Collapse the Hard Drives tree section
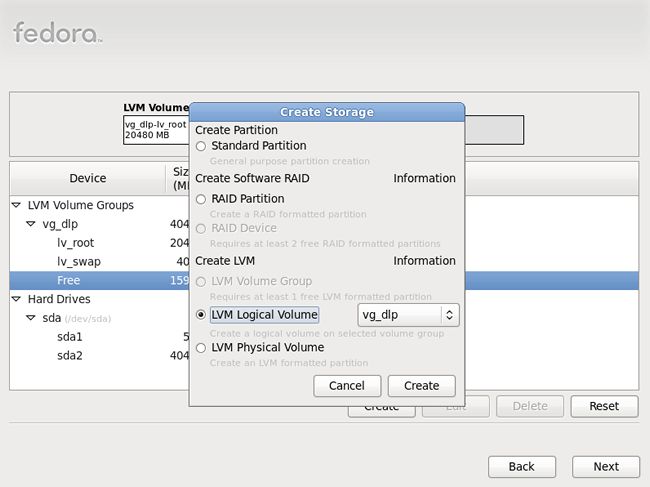 17,299
